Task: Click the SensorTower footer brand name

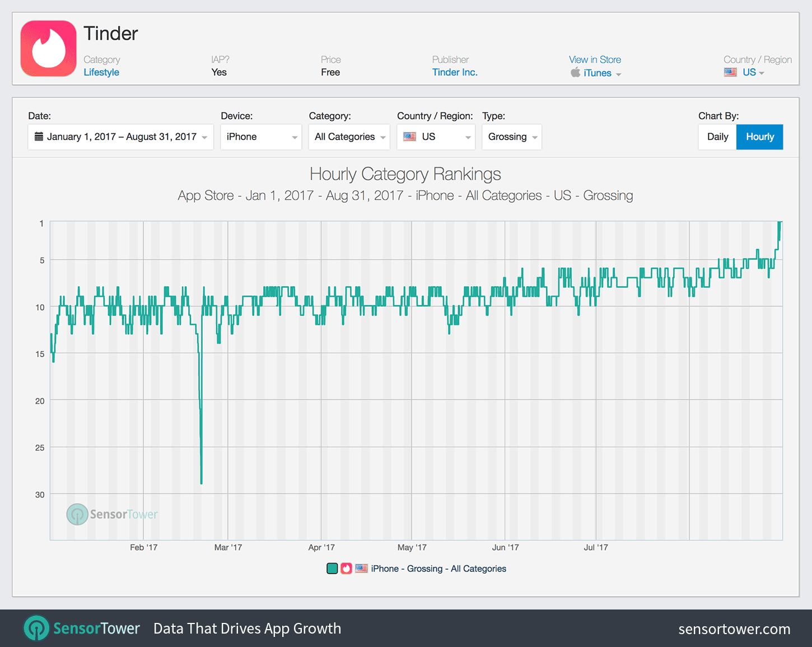Action: pyautogui.click(x=96, y=629)
